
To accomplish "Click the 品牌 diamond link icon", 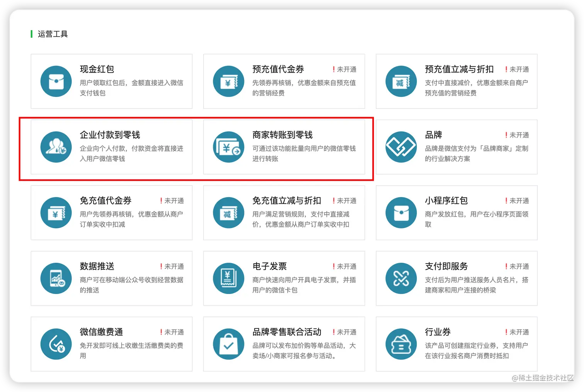I will tap(401, 147).
